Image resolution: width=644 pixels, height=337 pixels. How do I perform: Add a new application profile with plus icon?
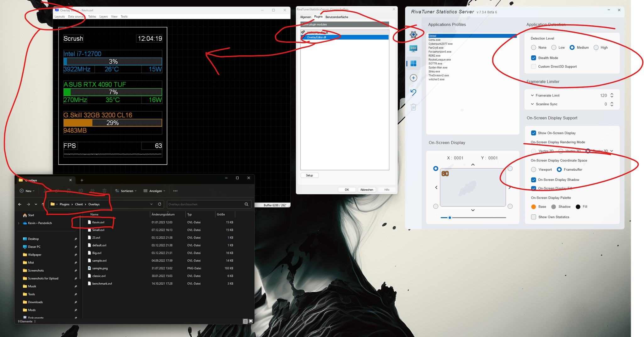tap(413, 78)
